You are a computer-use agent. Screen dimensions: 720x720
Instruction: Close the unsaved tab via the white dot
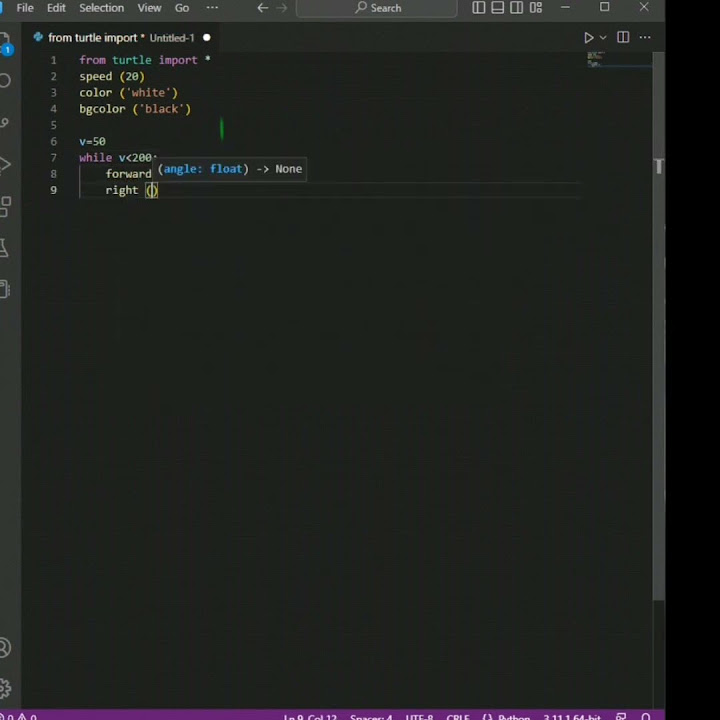207,38
